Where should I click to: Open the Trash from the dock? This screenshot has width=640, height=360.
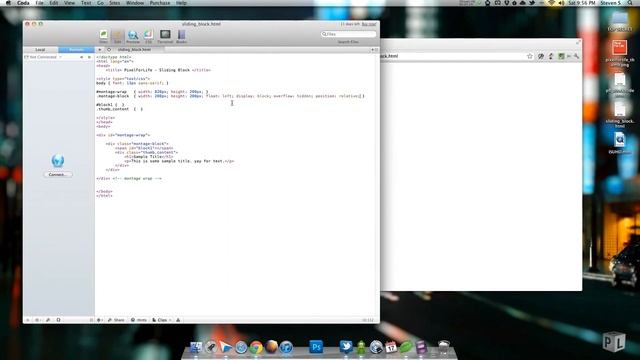point(444,347)
